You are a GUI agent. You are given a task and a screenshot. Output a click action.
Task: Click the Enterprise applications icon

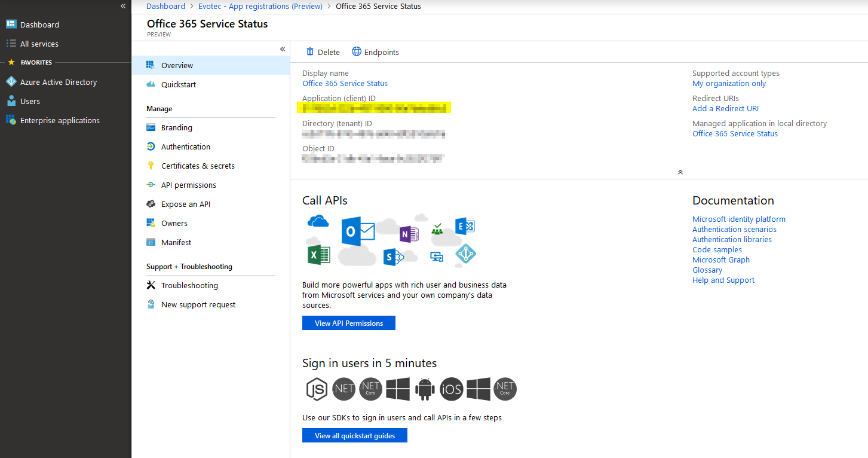[11, 120]
